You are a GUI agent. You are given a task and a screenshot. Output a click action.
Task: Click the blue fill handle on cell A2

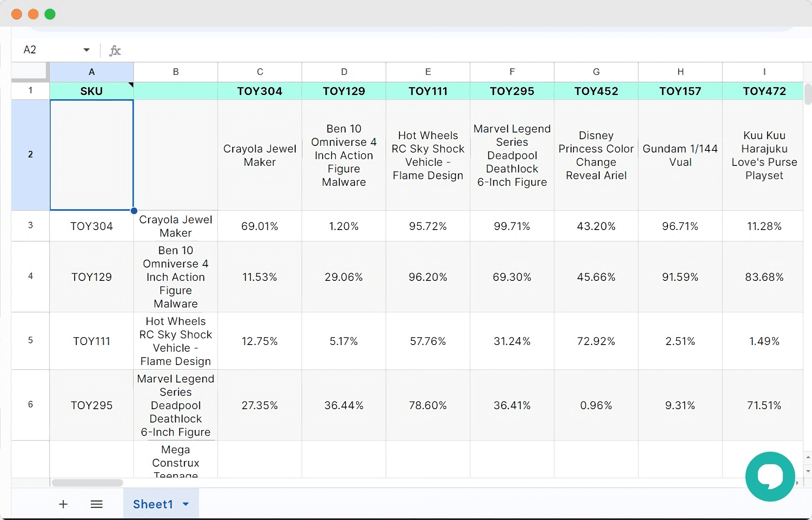[134, 211]
